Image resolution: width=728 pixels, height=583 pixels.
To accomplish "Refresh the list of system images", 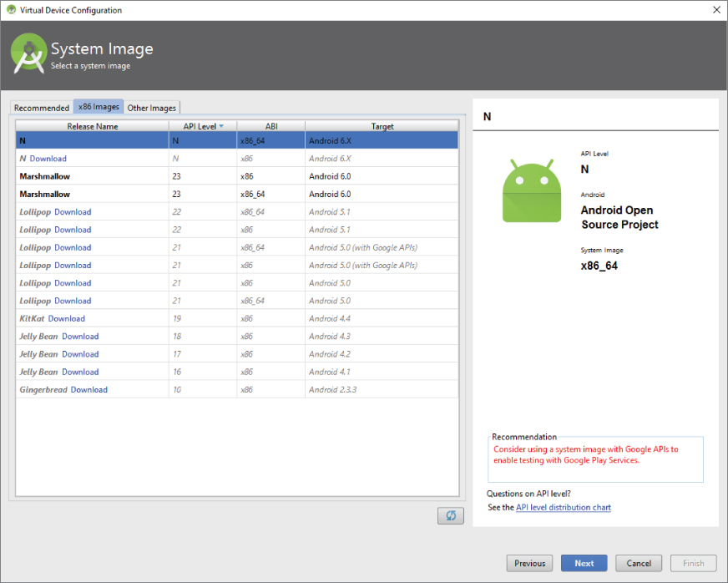I will [x=451, y=515].
